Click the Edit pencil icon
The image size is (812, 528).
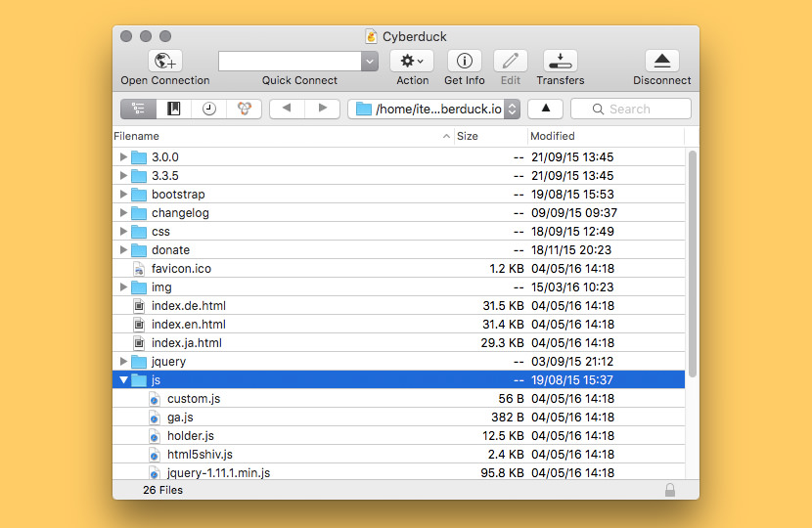tap(510, 61)
